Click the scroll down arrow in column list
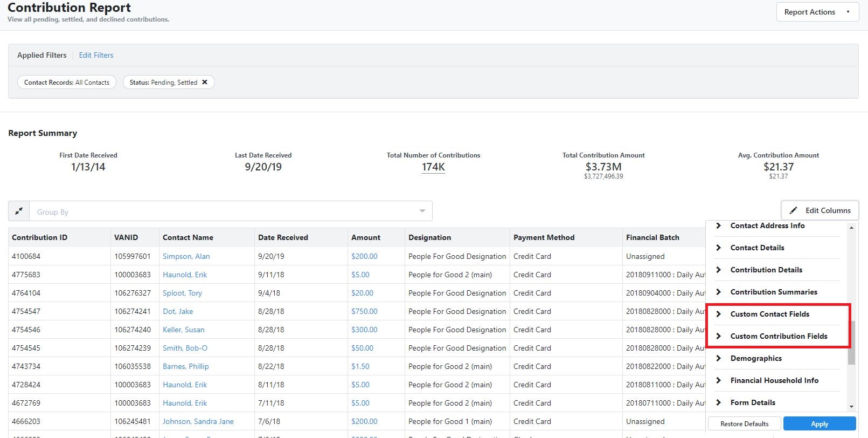 pyautogui.click(x=851, y=407)
